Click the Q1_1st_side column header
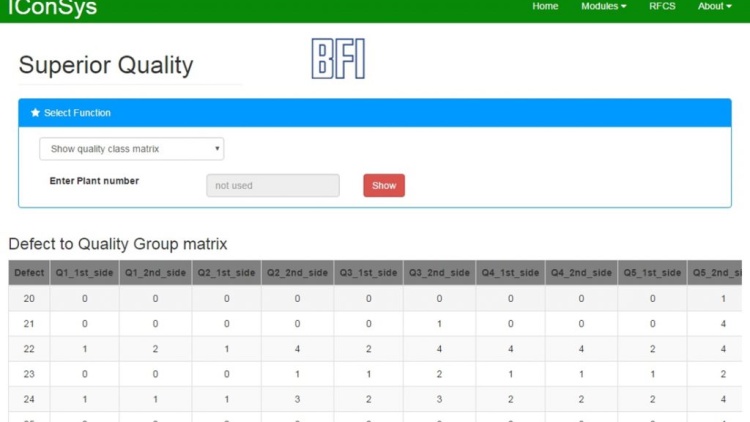 pos(85,273)
